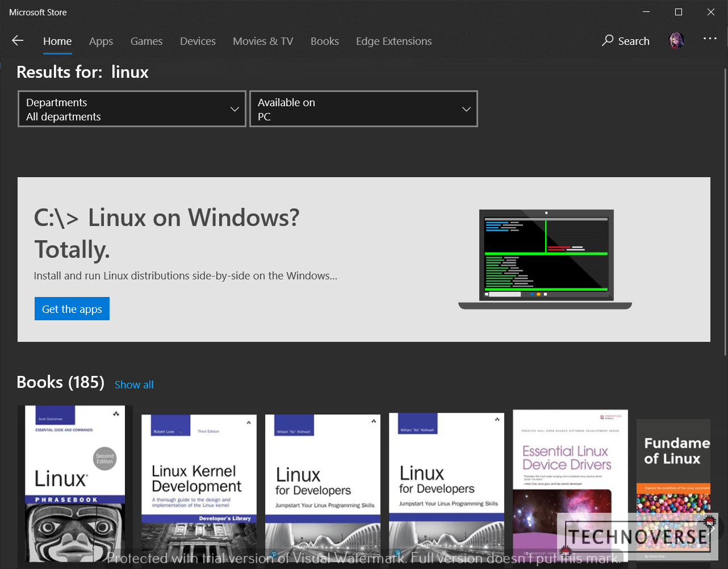This screenshot has width=728, height=569.
Task: Open your account profile picture
Action: (676, 40)
